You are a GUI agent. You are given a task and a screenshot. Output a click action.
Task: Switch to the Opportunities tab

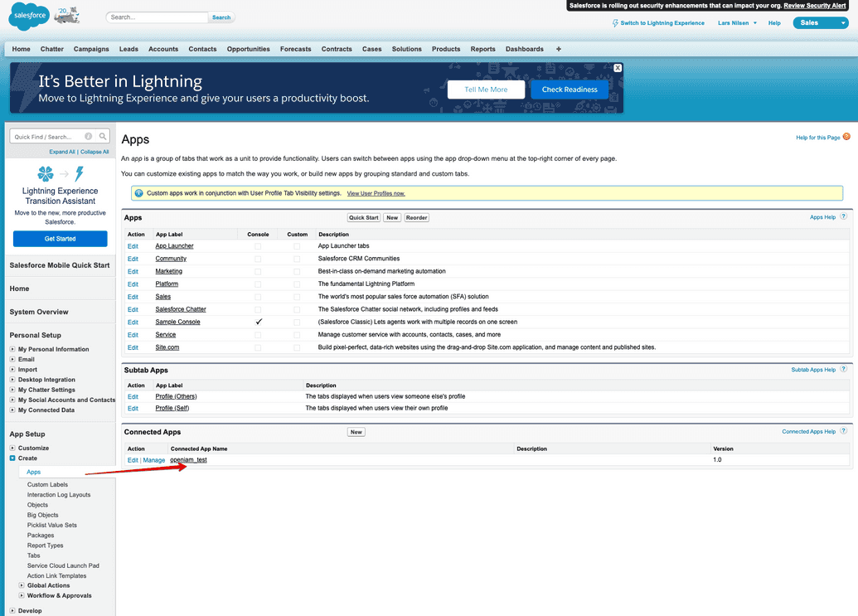tap(248, 49)
